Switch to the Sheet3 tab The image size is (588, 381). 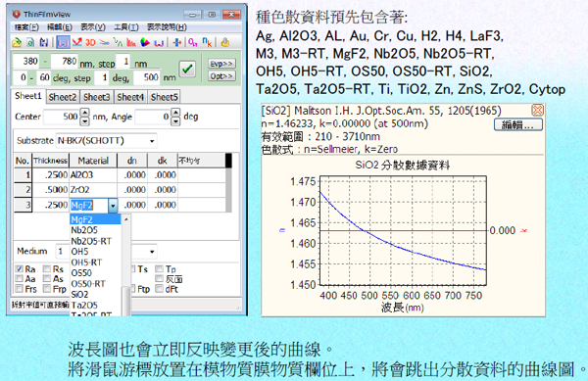96,97
